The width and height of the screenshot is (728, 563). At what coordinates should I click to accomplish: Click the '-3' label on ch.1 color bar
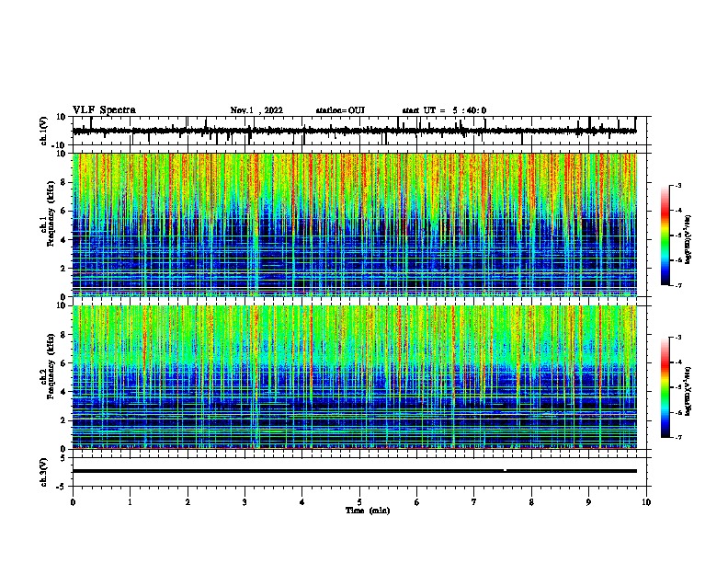pos(678,186)
